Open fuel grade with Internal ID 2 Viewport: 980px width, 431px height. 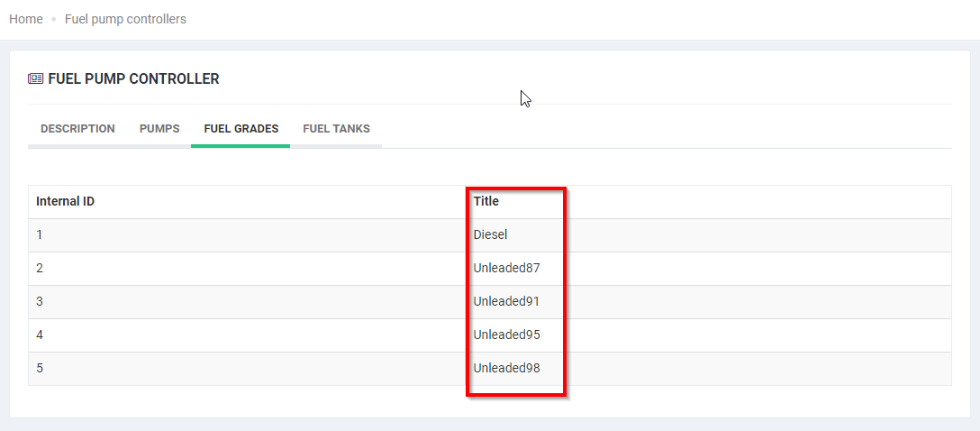40,268
